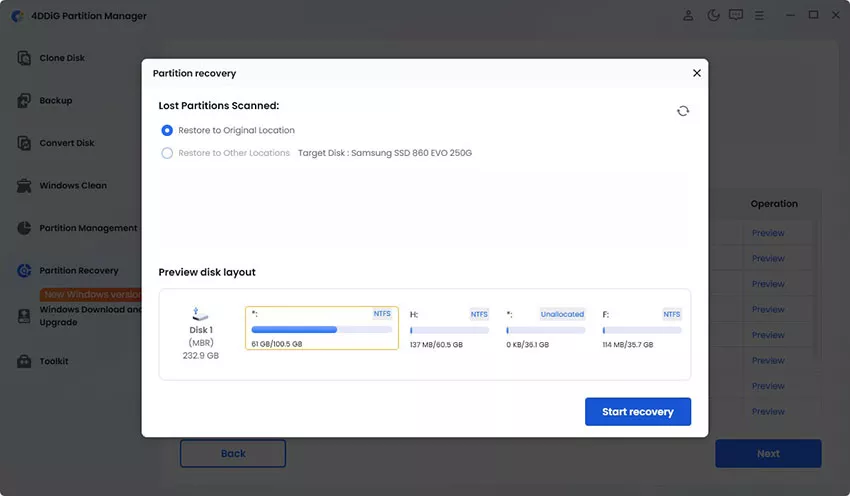Minimize the application window
850x496 pixels.
tap(790, 15)
